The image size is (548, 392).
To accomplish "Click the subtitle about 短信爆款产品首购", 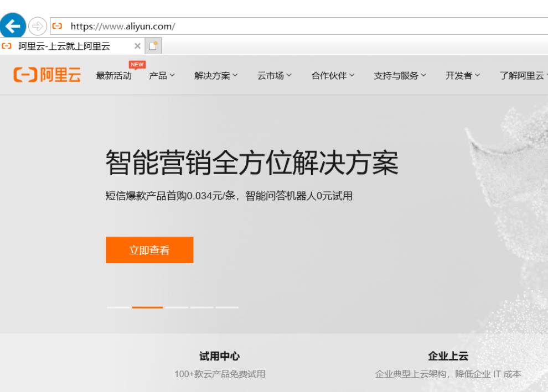I will click(x=229, y=196).
